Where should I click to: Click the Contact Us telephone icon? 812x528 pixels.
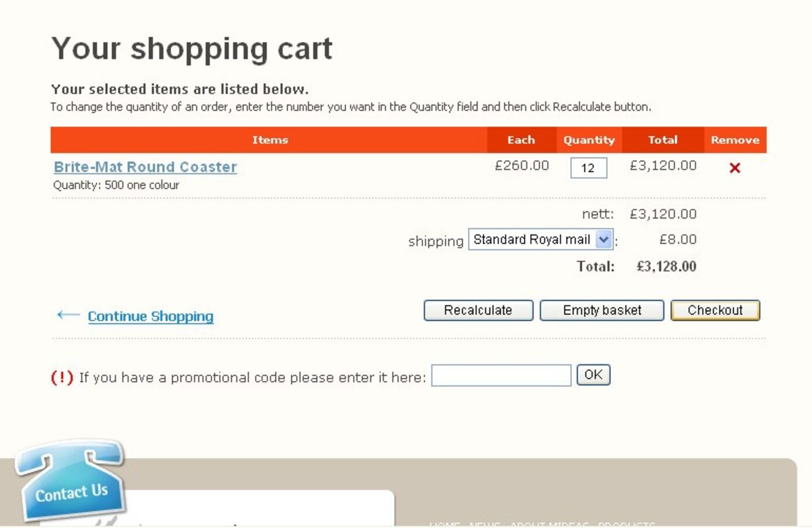pyautogui.click(x=71, y=483)
